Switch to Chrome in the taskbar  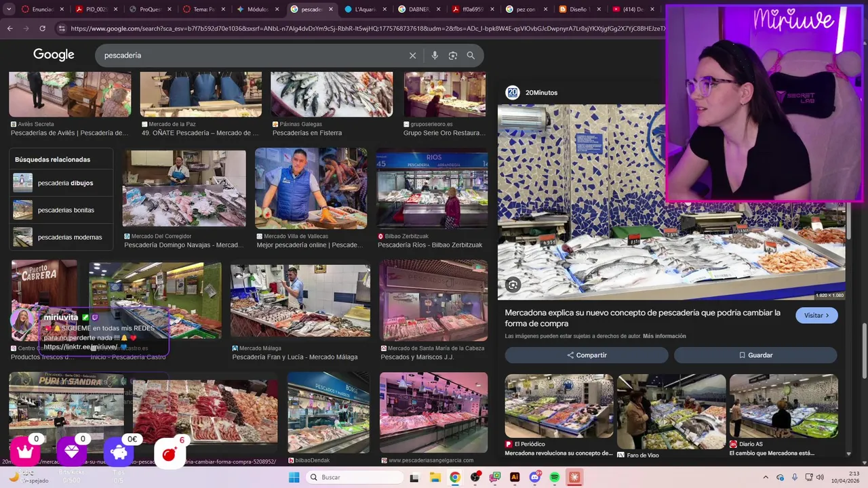pyautogui.click(x=455, y=477)
